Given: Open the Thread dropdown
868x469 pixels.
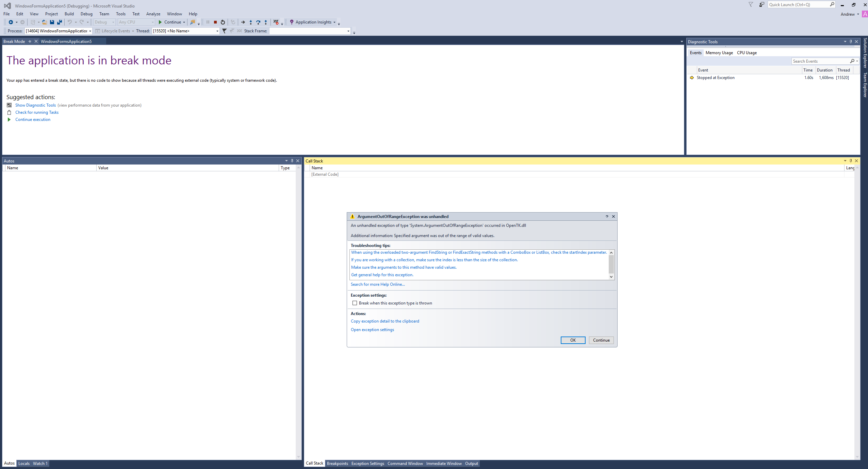Looking at the screenshot, I should click(x=217, y=31).
